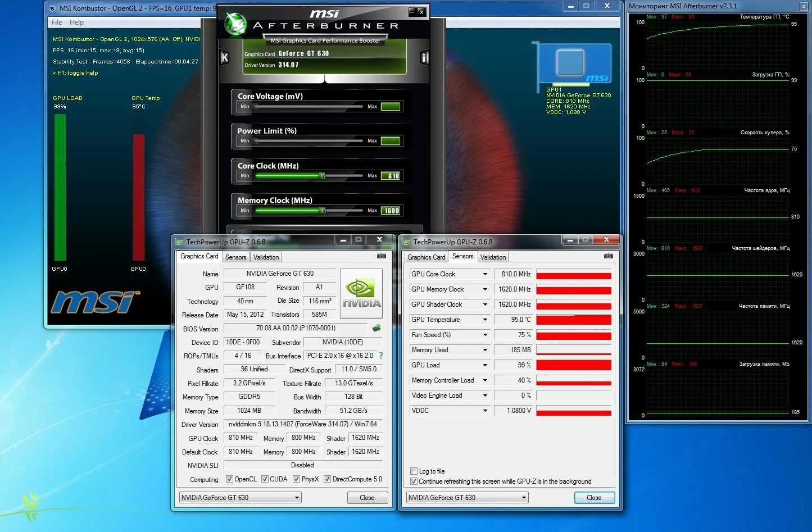Image resolution: width=812 pixels, height=532 pixels.
Task: Click the Driver Version field in GPU-Z
Action: [303, 424]
